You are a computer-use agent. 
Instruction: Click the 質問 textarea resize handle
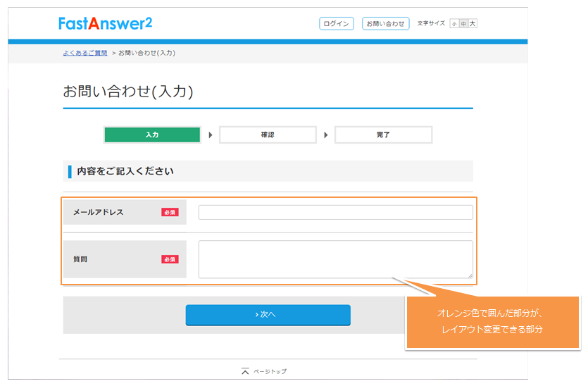click(470, 275)
